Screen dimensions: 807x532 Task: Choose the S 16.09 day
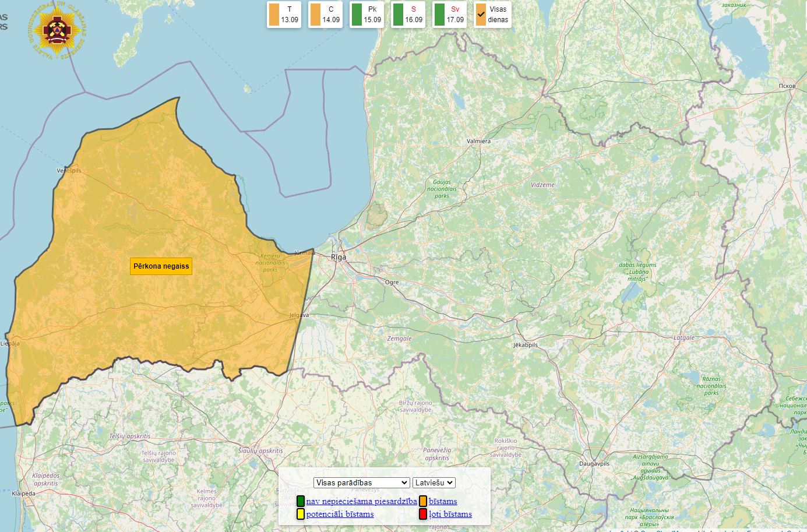[408, 15]
